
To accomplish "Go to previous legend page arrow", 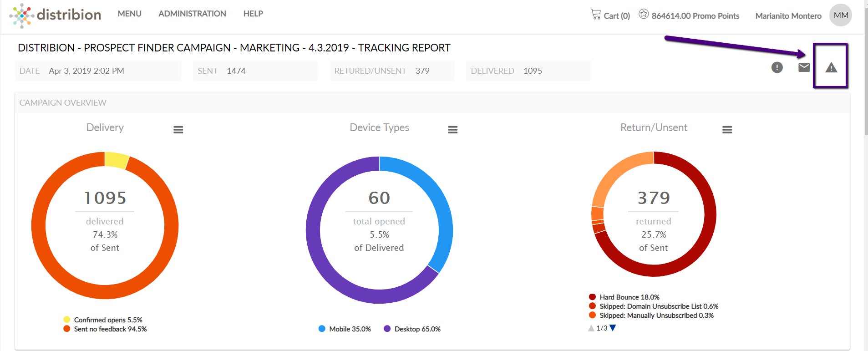I will [591, 328].
